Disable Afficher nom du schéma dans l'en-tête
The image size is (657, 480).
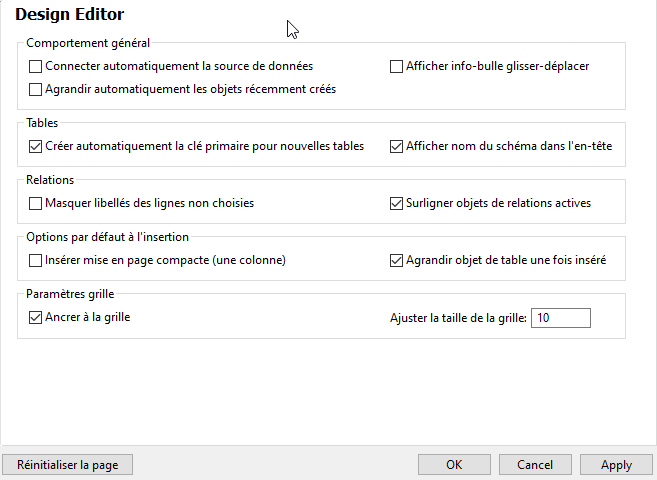(x=396, y=146)
